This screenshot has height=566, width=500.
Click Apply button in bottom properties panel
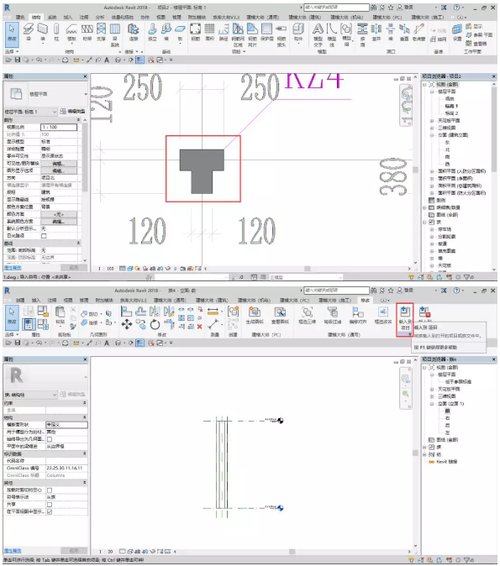point(74,551)
